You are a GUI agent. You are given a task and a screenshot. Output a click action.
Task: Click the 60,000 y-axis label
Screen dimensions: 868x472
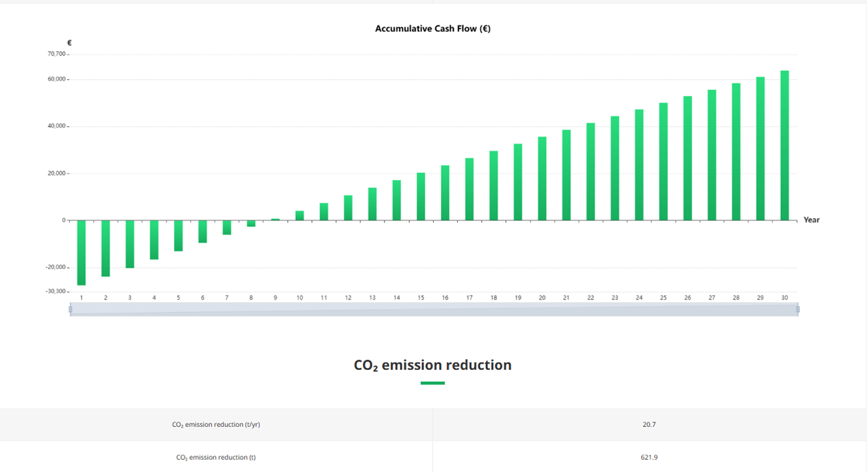[56, 79]
